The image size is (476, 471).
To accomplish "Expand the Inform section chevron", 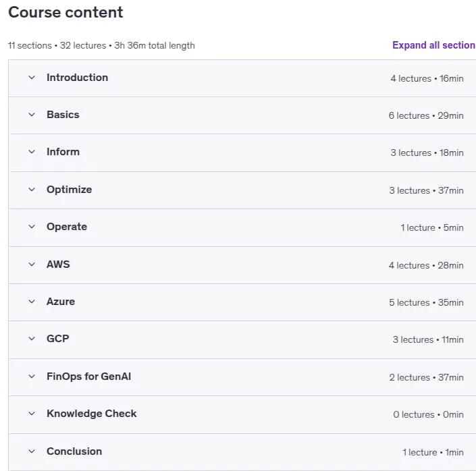I will coord(32,152).
